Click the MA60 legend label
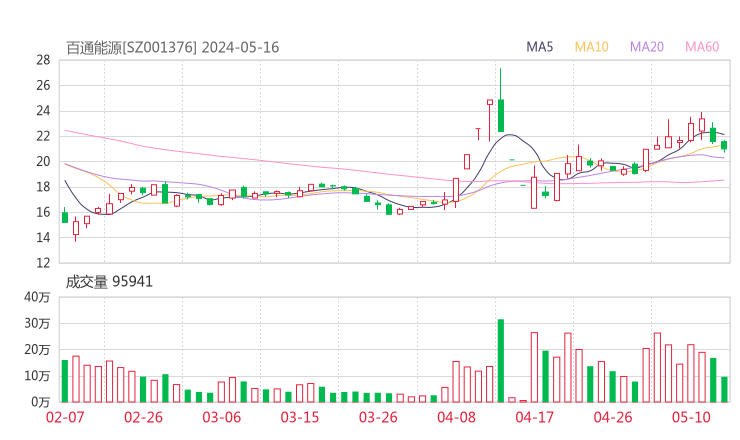The height and width of the screenshot is (440, 740). pos(702,47)
